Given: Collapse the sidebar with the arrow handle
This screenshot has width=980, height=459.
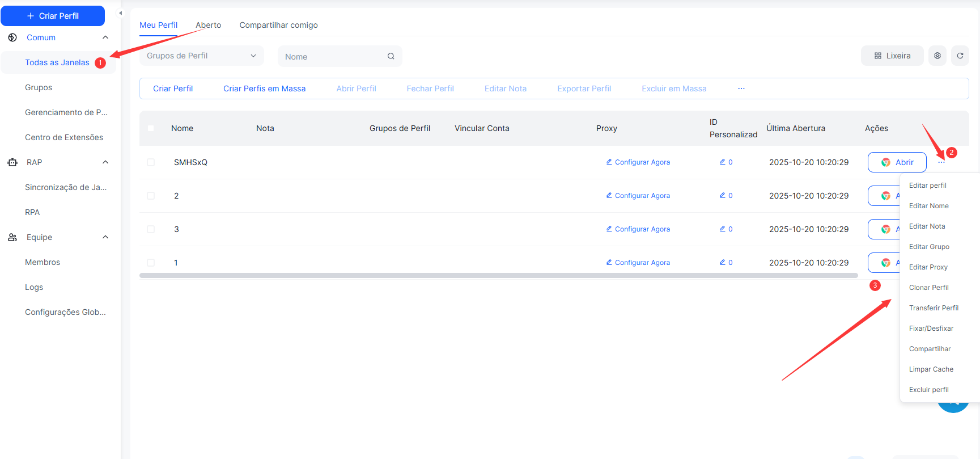Looking at the screenshot, I should (x=120, y=13).
